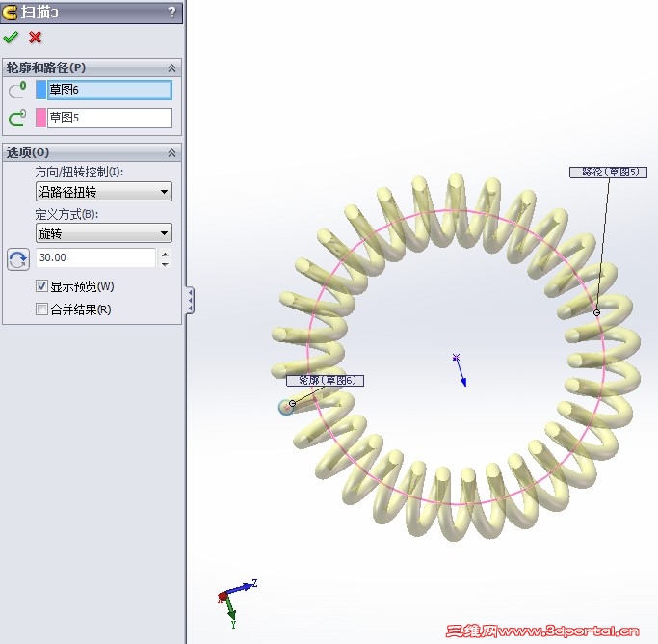Select the path field containing 草图5
Screen dimensions: 658x644
[110, 118]
